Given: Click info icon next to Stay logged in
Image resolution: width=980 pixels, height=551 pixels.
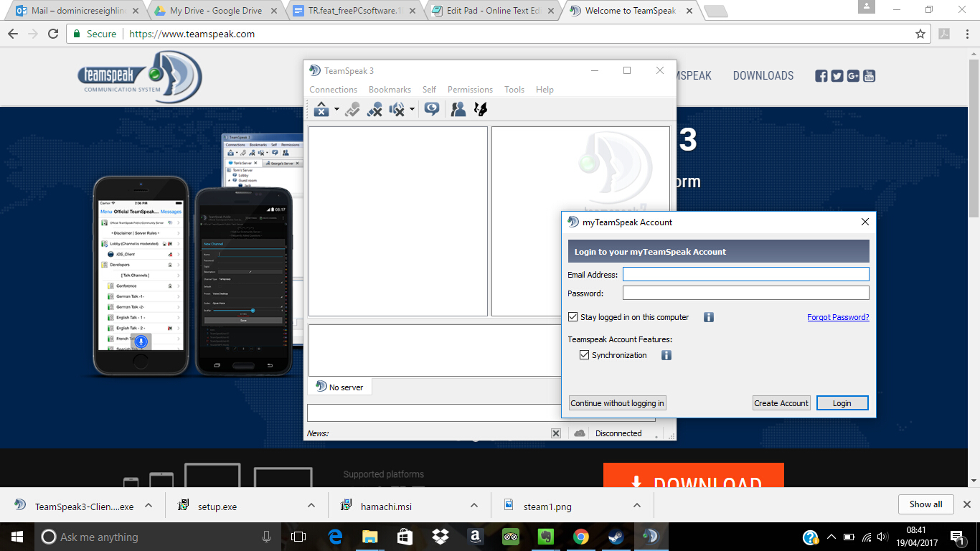Looking at the screenshot, I should pos(709,317).
